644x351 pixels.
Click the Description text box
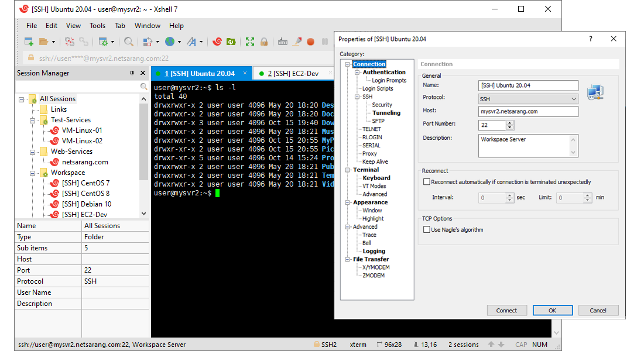coord(528,146)
